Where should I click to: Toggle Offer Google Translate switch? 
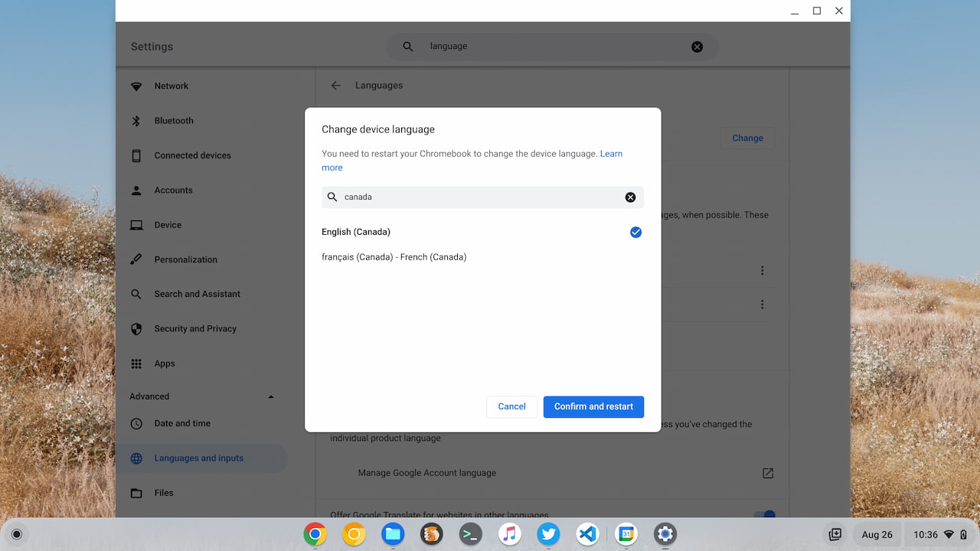764,515
